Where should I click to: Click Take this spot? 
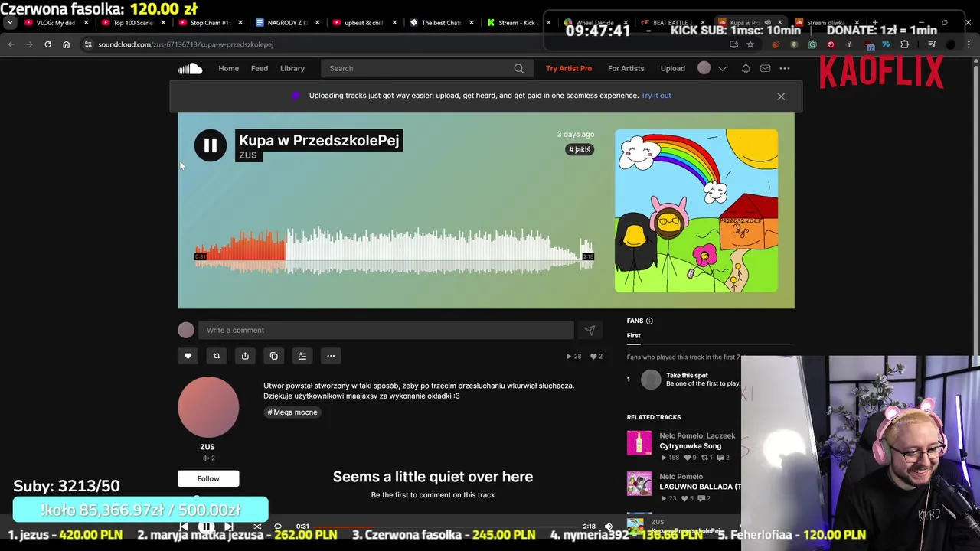pyautogui.click(x=687, y=375)
